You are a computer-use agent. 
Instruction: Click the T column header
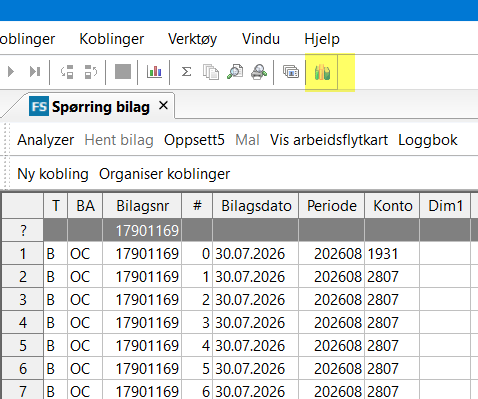56,206
